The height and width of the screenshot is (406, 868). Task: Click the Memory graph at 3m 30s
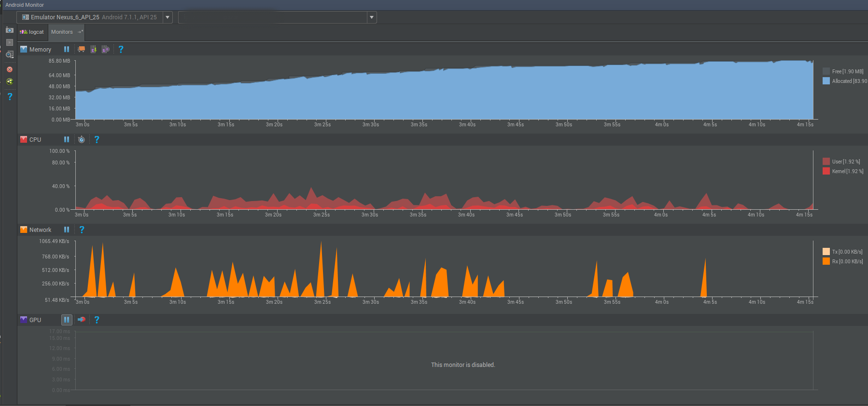tap(371, 96)
